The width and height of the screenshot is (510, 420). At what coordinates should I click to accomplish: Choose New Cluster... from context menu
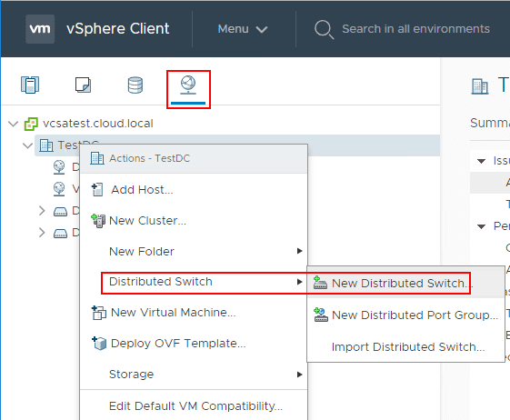pyautogui.click(x=194, y=221)
